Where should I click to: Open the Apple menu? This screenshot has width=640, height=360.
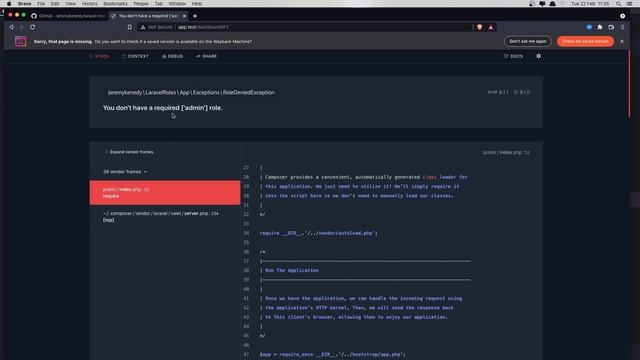click(9, 4)
